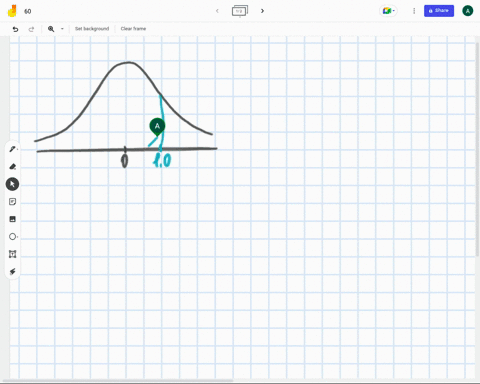Open the more options menu
The image size is (480, 384).
(x=414, y=11)
